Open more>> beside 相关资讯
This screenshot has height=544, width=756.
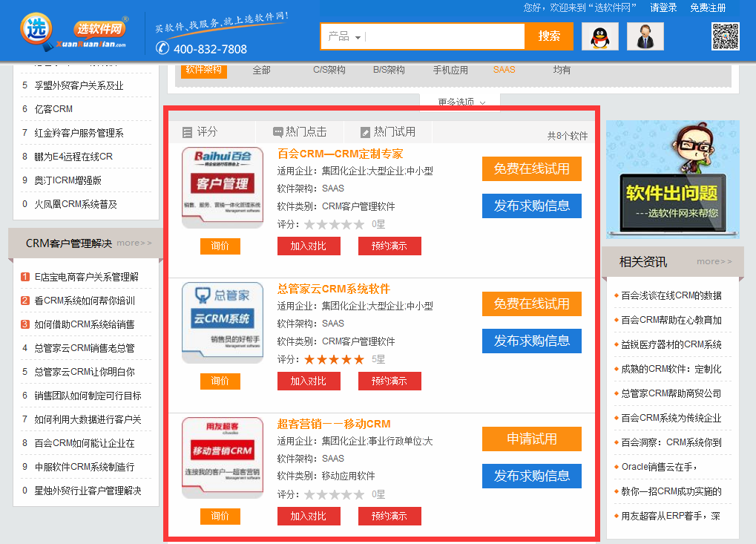point(714,261)
